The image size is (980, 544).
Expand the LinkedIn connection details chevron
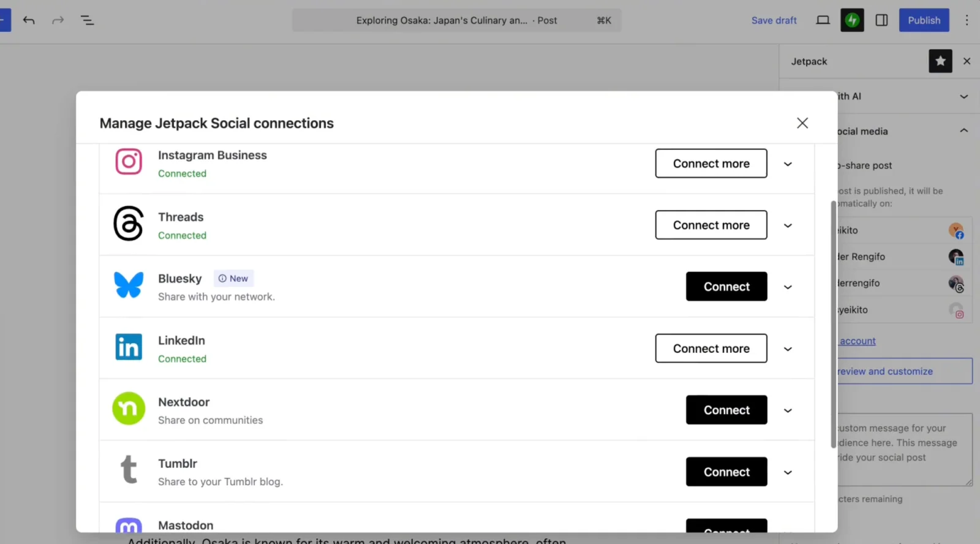[788, 349]
